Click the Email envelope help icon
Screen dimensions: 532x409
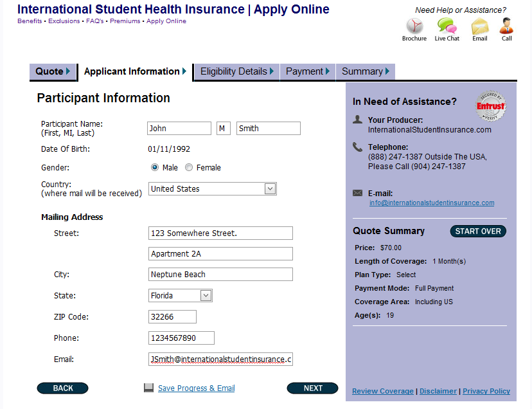(x=480, y=26)
